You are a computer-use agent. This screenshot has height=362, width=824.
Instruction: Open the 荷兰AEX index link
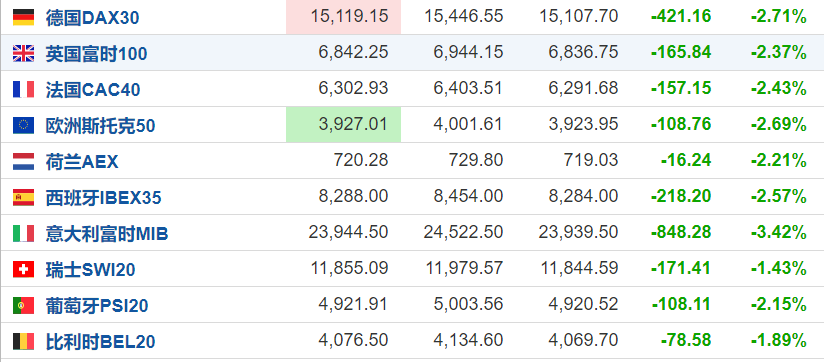tap(82, 162)
